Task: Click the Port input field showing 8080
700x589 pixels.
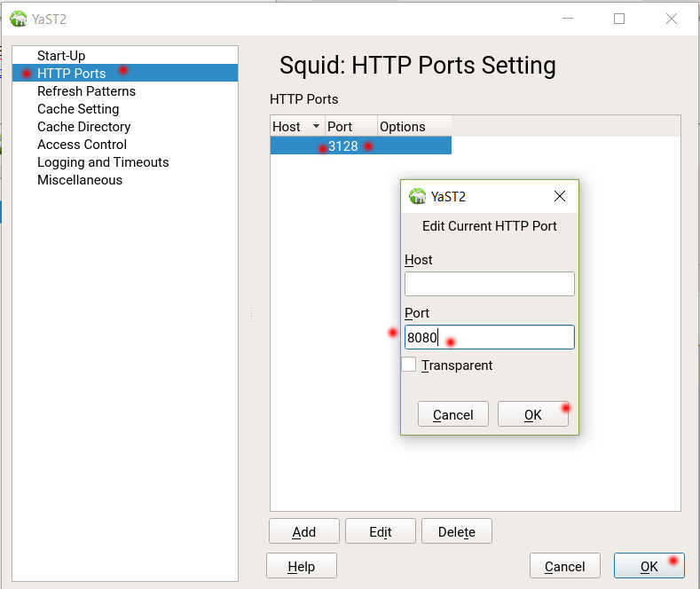Action: click(489, 337)
